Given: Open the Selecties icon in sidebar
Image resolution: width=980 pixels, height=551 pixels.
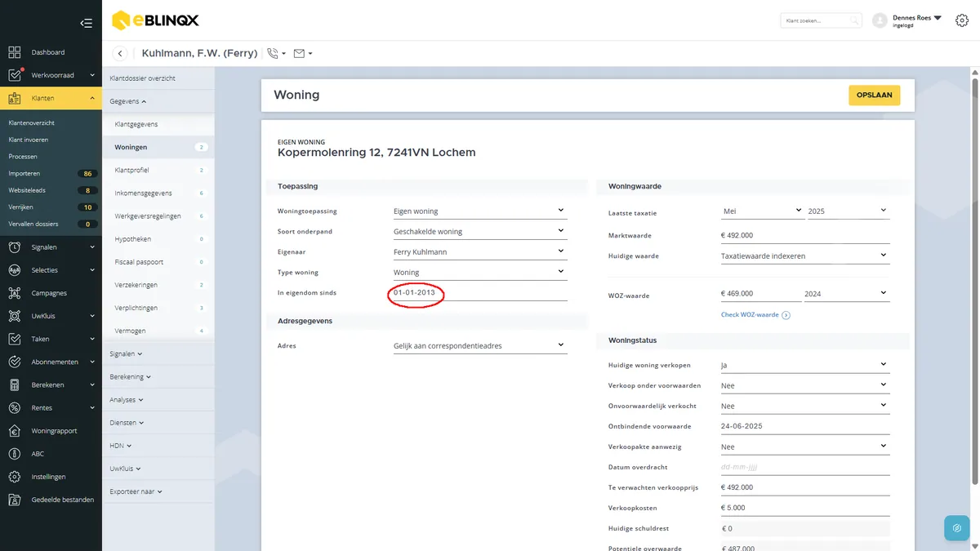Looking at the screenshot, I should tap(15, 270).
